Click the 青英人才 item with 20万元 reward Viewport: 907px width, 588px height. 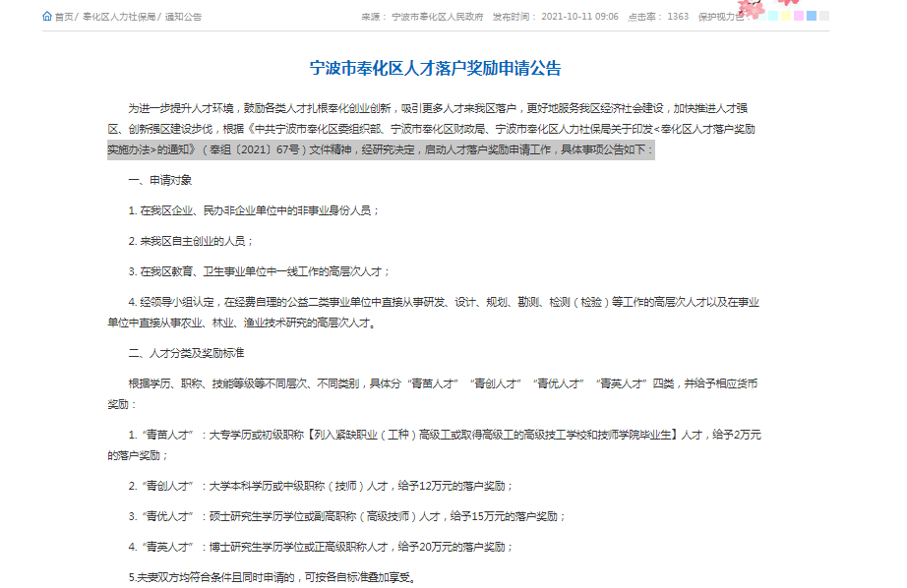pyautogui.click(x=321, y=547)
